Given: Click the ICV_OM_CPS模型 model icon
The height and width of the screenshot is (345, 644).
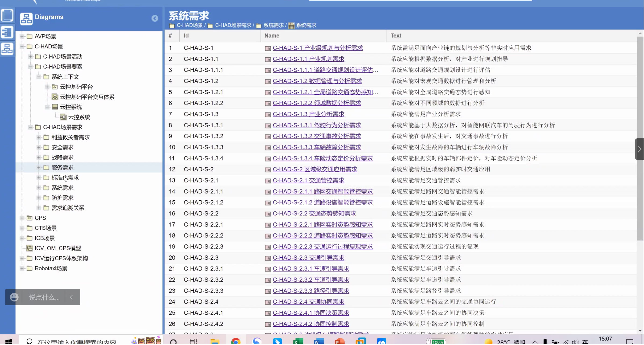Looking at the screenshot, I should (x=30, y=248).
